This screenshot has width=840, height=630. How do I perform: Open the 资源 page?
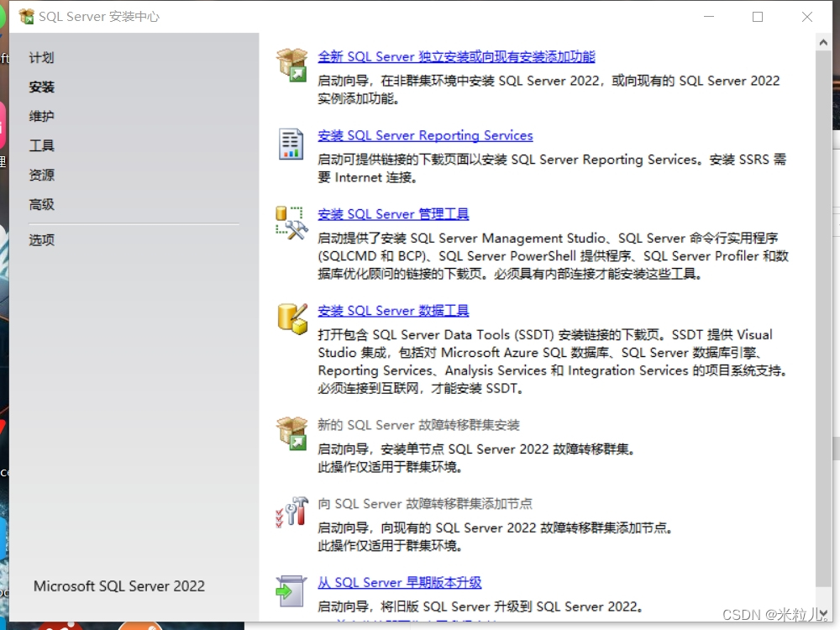(42, 176)
